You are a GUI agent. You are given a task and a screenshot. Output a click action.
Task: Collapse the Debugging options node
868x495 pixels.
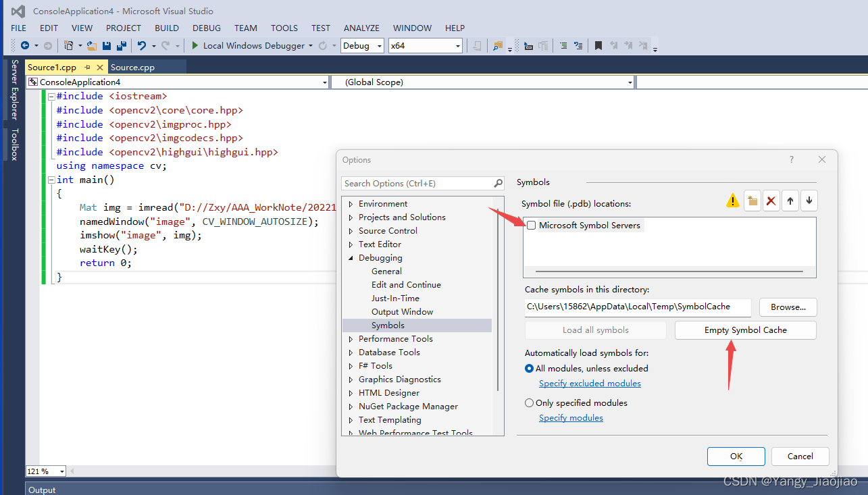(351, 258)
